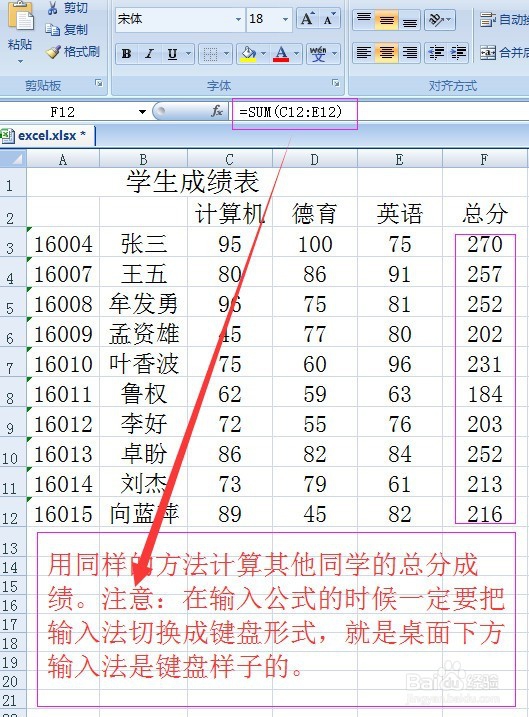Screen dimensions: 529x717
Task: Click the total cell showing 270
Action: [x=485, y=243]
